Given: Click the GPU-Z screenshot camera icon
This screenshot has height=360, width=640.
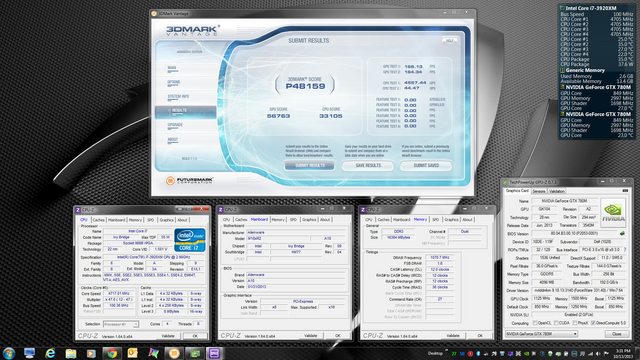Looking at the screenshot, I should click(625, 191).
